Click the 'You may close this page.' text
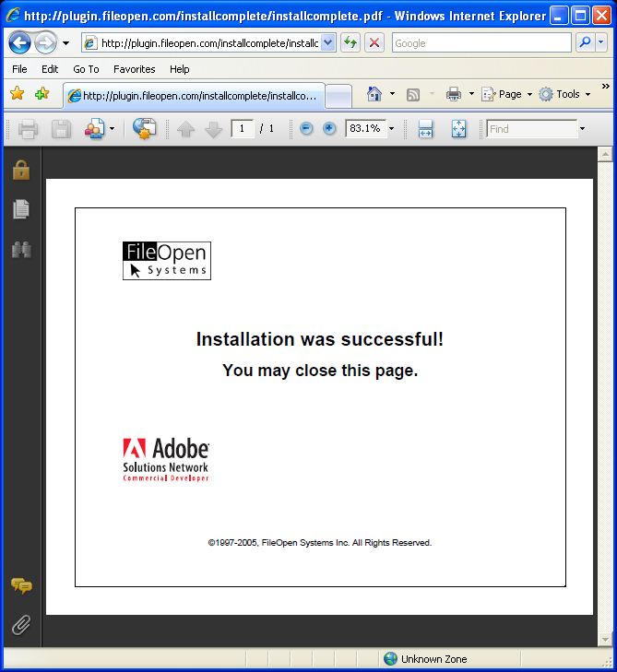This screenshot has width=617, height=672. tap(320, 371)
